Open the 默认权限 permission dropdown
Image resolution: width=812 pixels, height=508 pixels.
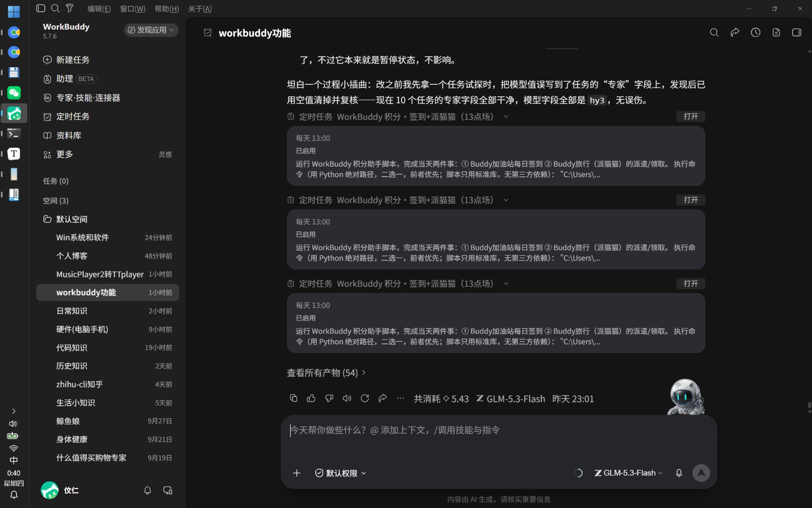[x=341, y=473]
